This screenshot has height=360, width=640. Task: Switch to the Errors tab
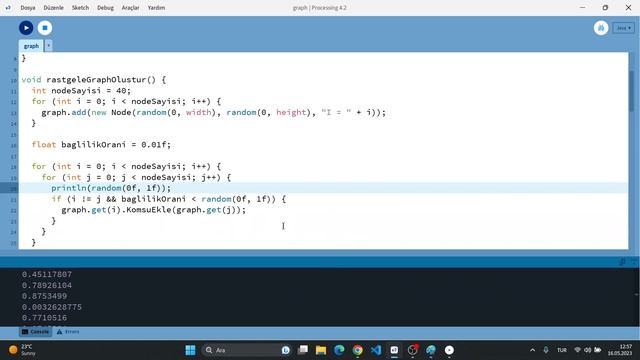click(x=68, y=331)
